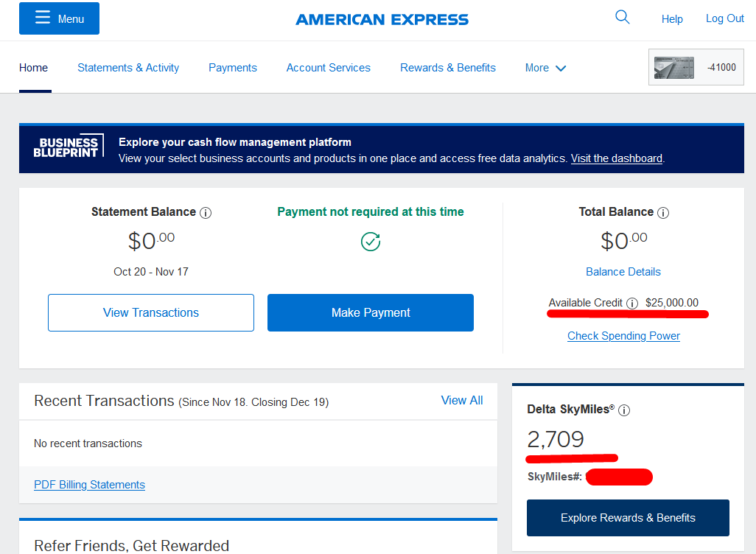756x554 pixels.
Task: Click the Make Payment button
Action: (x=371, y=312)
